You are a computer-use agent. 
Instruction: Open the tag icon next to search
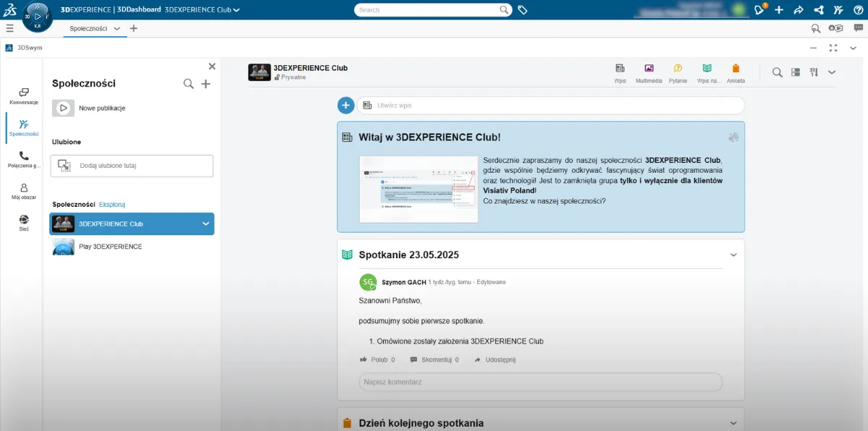523,10
